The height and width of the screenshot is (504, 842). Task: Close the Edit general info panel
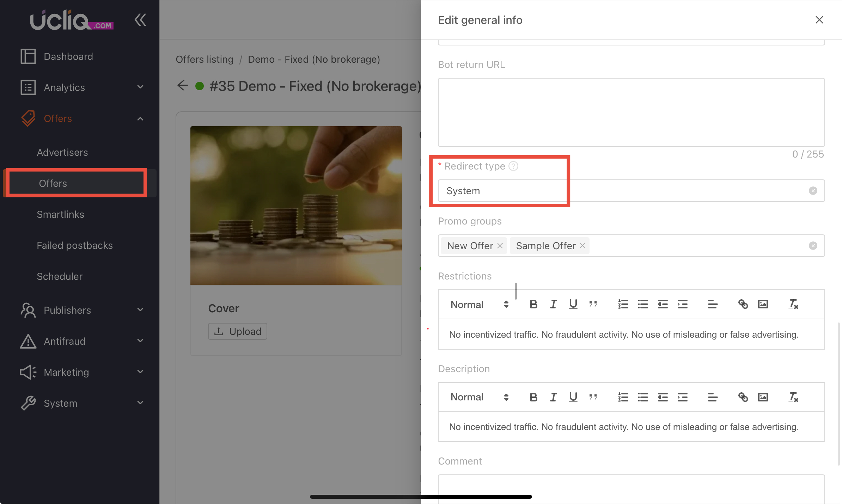(x=819, y=20)
